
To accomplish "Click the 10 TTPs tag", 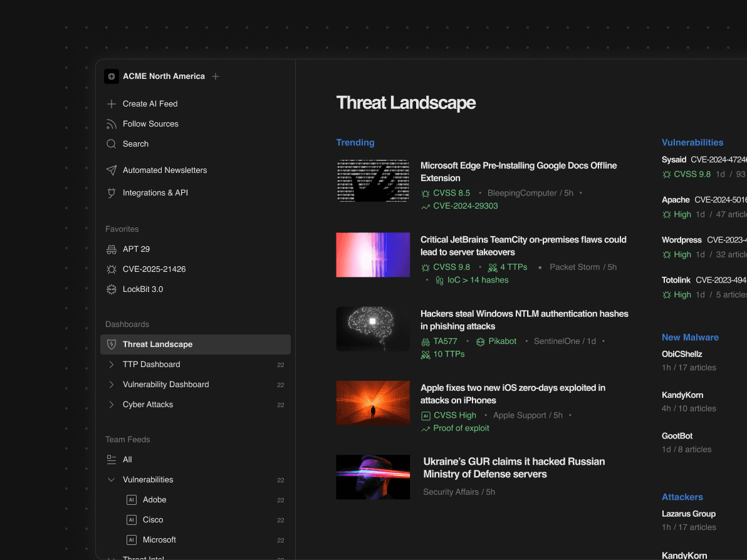I will [x=442, y=355].
